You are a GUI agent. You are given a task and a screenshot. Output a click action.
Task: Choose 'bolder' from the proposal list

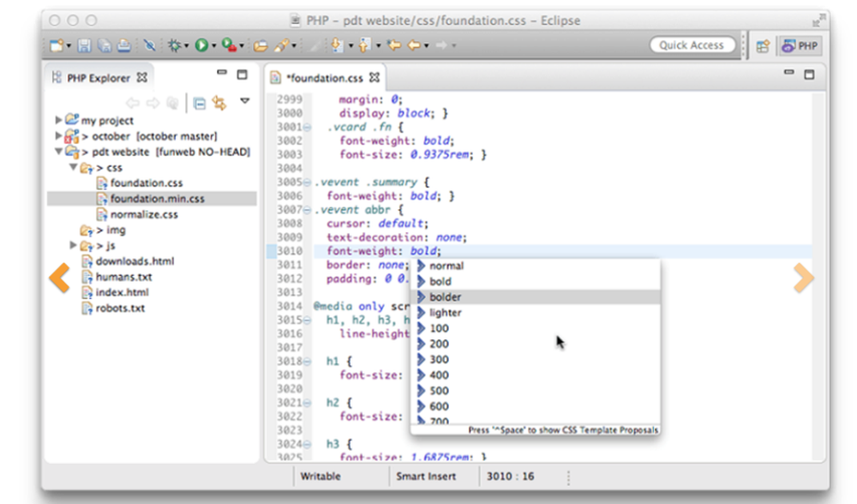click(536, 297)
